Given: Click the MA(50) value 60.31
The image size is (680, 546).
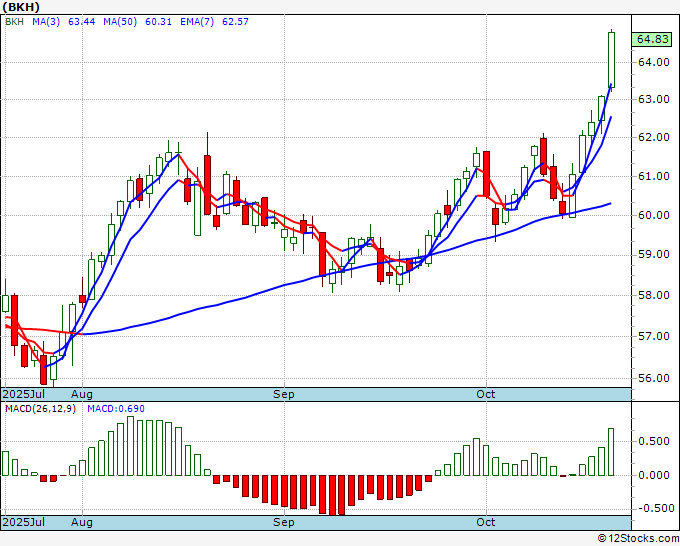Looking at the screenshot, I should tap(158, 22).
